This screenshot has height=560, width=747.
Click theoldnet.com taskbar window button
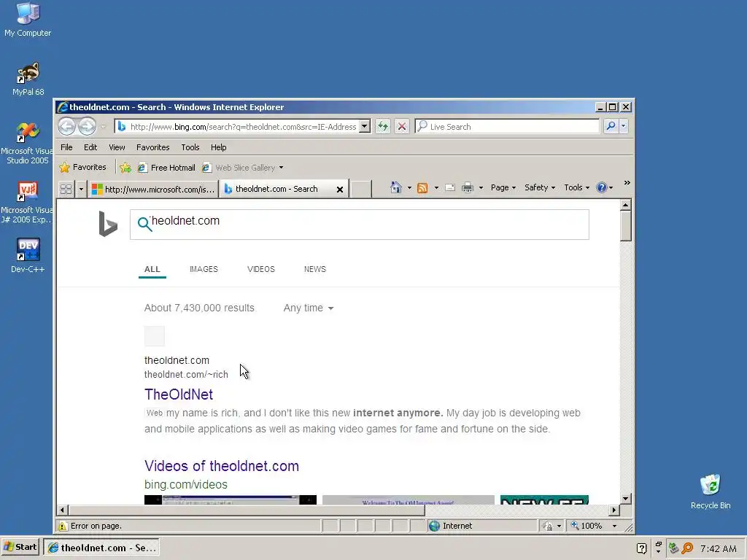(101, 548)
